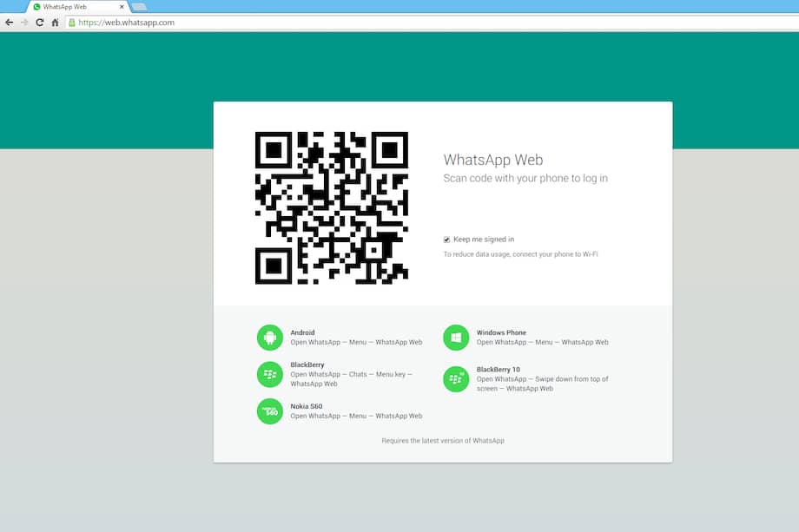This screenshot has width=799, height=532.
Task: Click the forward navigation arrow
Action: 23,22
